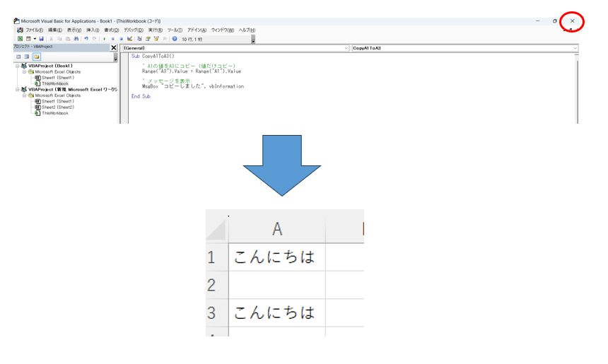Open the 挿入 (Insert) menu
608x364 pixels.
tap(93, 30)
